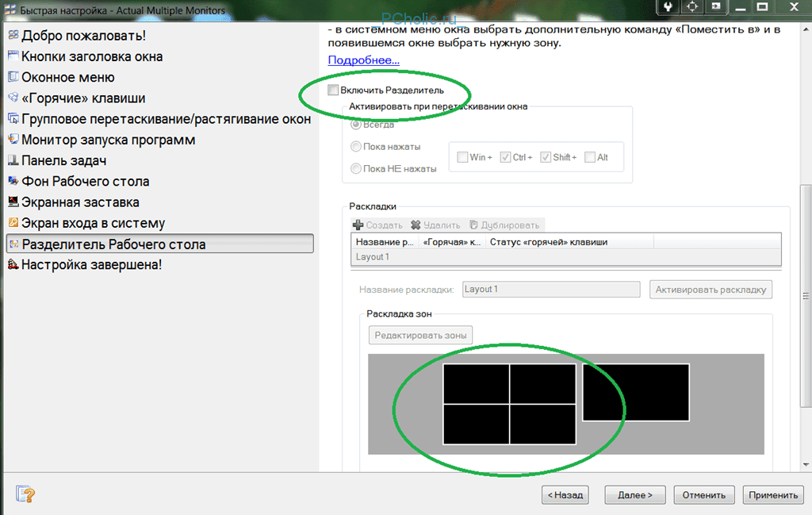Click the scrollbar up arrow
This screenshot has width=812, height=515.
806,29
